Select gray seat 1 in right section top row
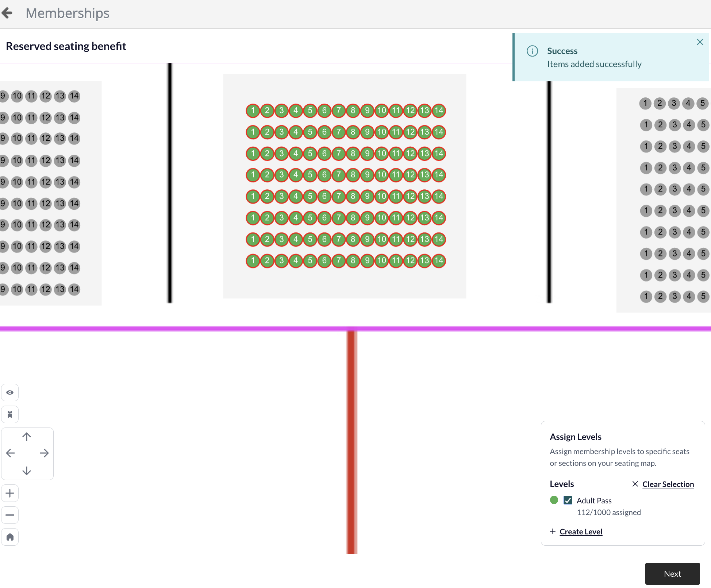This screenshot has height=588, width=711. 645,103
